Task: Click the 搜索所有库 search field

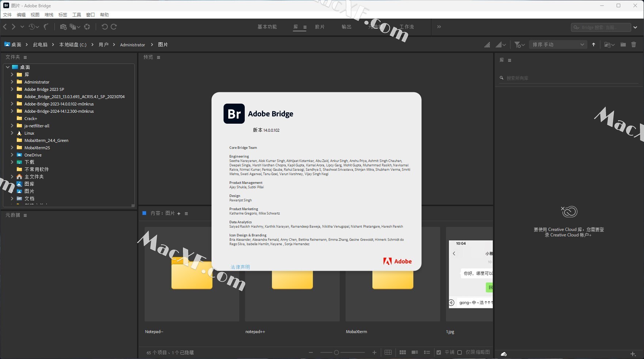Action: pyautogui.click(x=569, y=78)
